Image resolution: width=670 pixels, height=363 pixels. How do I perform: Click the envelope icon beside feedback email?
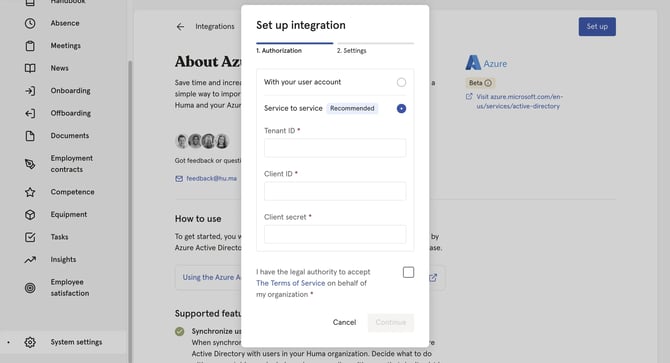click(x=179, y=179)
